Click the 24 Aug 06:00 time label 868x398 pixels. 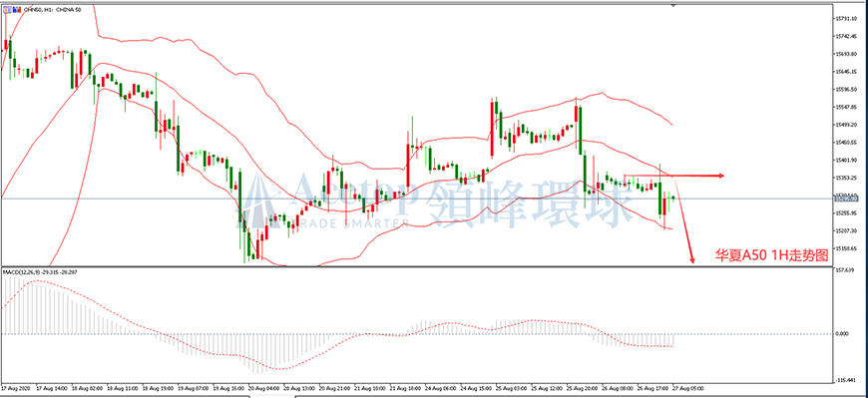click(440, 389)
